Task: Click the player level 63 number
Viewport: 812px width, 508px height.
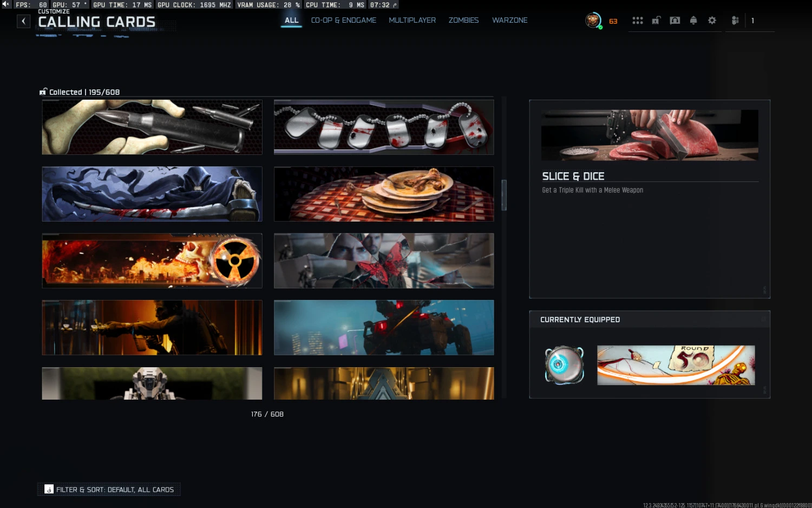Action: (613, 22)
